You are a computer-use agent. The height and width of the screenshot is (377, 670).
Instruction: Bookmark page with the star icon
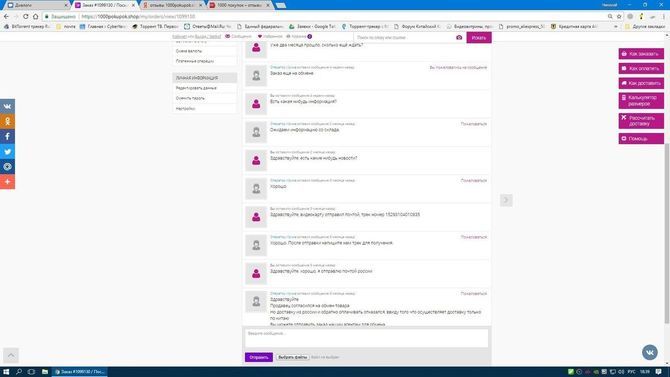point(619,16)
